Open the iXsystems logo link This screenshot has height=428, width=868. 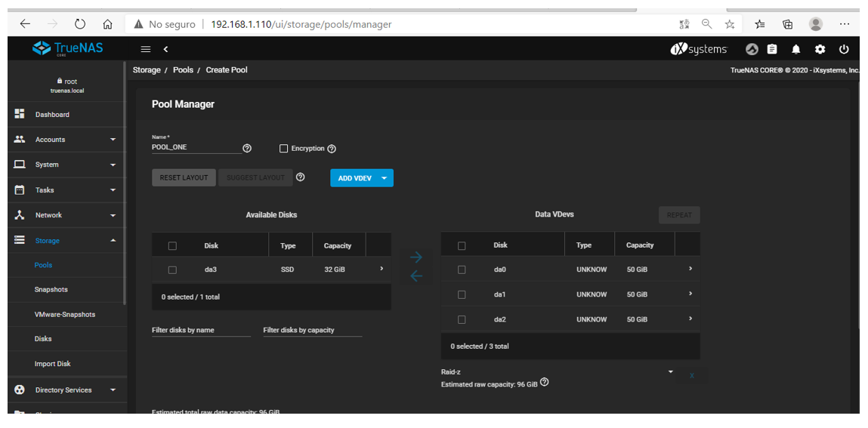pos(699,49)
